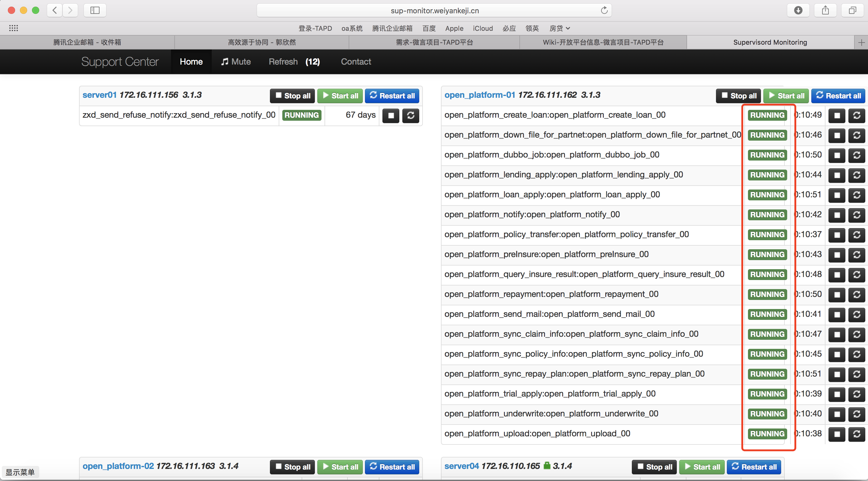Restart open_platform_upload_00 process

pos(857,434)
